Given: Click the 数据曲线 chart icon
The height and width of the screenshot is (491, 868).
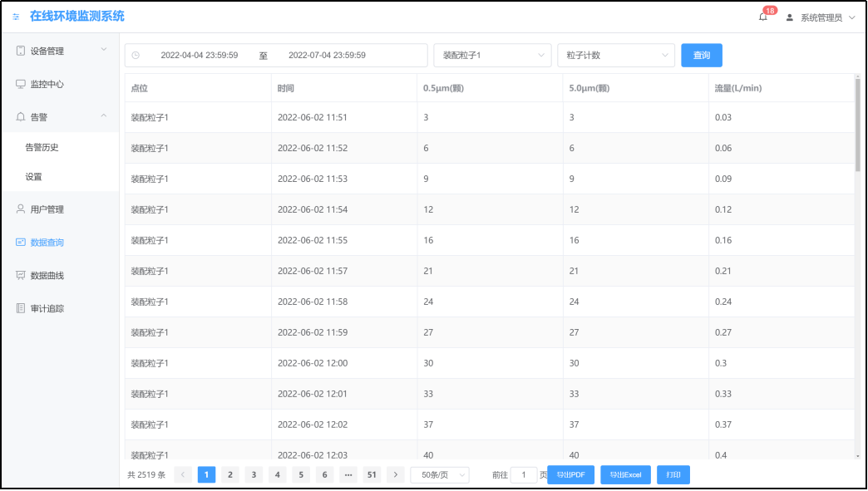Looking at the screenshot, I should [x=21, y=275].
